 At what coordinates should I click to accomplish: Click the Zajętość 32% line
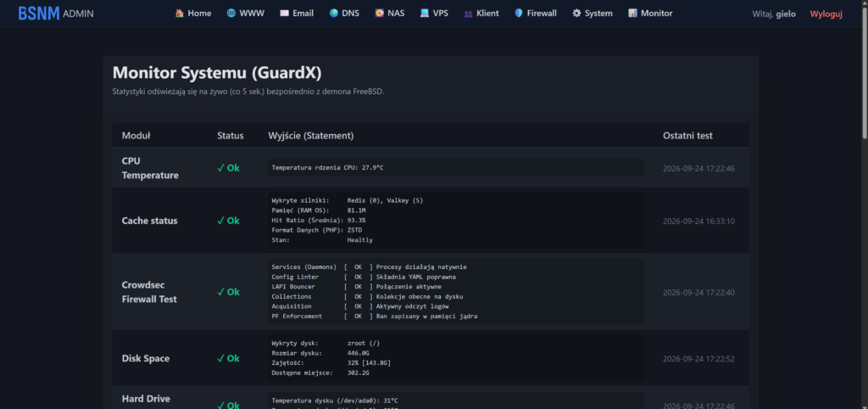click(331, 363)
